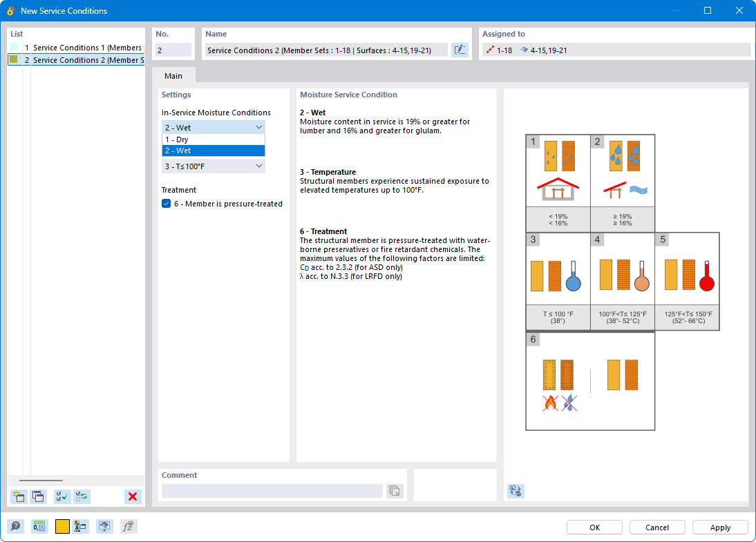Image resolution: width=756 pixels, height=542 pixels.
Task: Click illustration tile 5 125°F<T≤150°F
Action: 687,282
